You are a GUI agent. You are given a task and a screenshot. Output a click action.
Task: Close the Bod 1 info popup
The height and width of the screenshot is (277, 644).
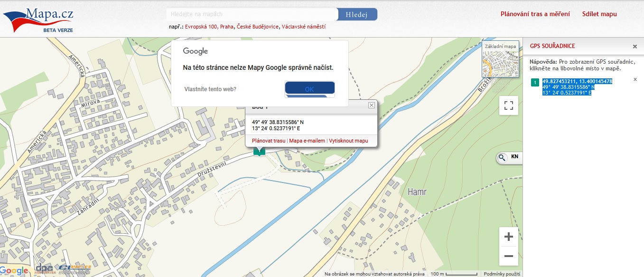[372, 105]
